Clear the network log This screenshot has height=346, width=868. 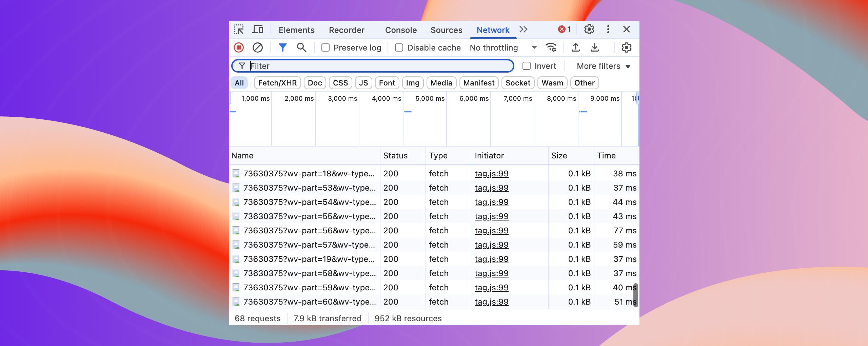point(258,48)
